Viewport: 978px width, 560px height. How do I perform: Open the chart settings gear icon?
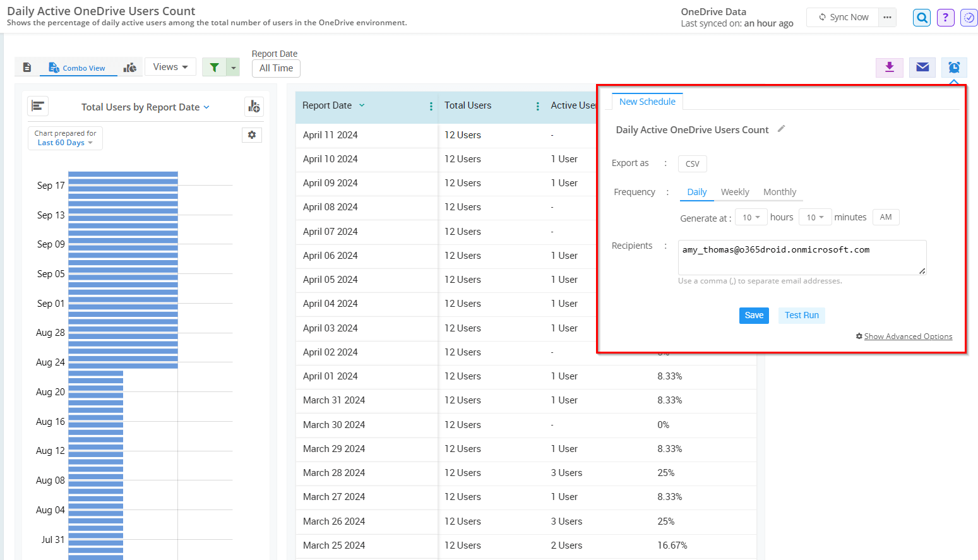pyautogui.click(x=252, y=134)
